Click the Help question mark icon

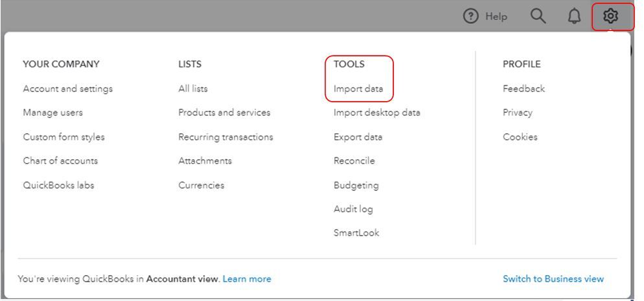(470, 16)
